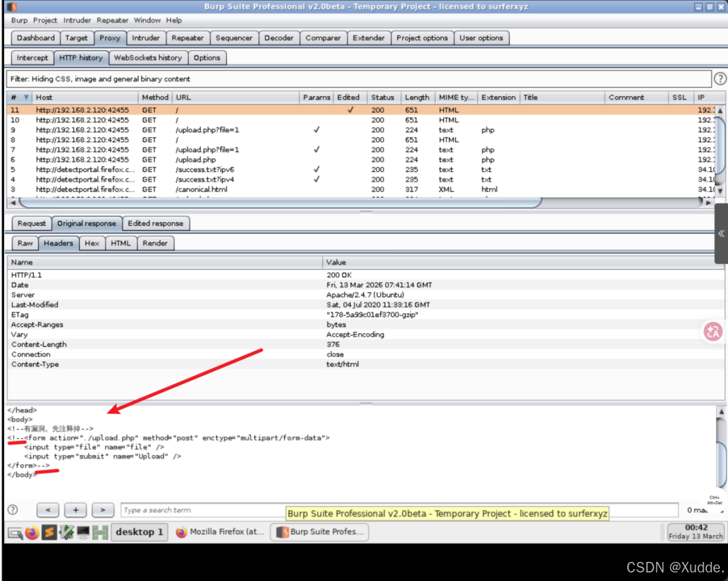Screen dimensions: 728x581
Task: Select the Sequencer tab
Action: [x=234, y=38]
